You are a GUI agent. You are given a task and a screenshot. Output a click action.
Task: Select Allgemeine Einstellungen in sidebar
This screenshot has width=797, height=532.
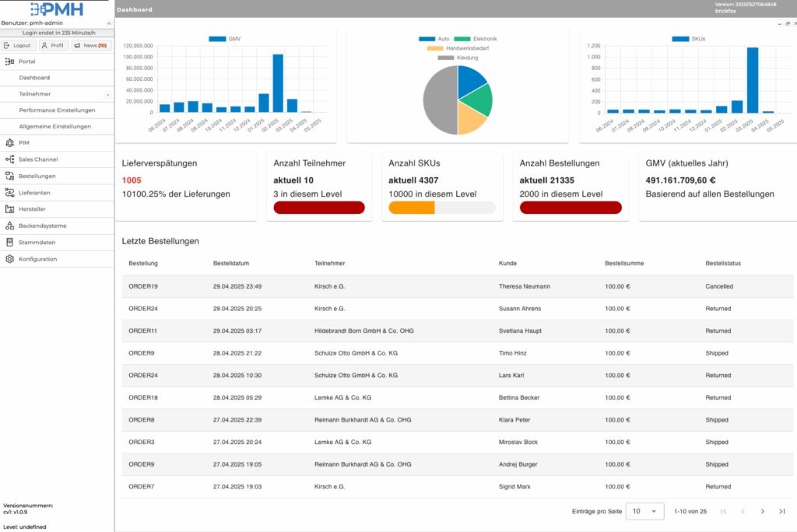[x=54, y=126]
